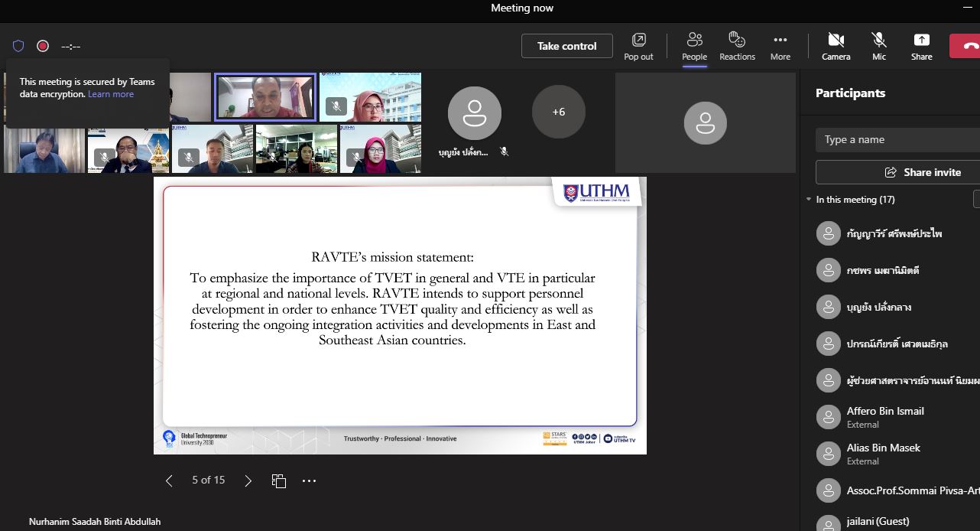Screen dimensions: 980x531
Task: Click the UTHM logo on the slide
Action: coord(596,192)
